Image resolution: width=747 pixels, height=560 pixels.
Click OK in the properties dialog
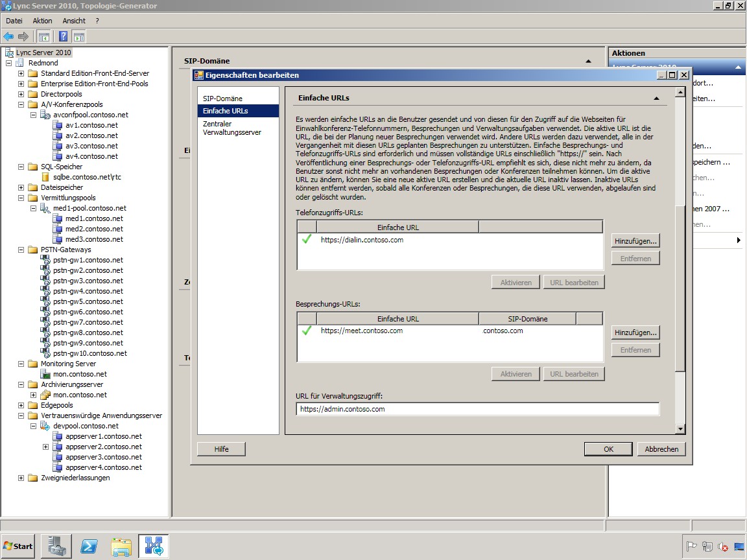tap(608, 449)
